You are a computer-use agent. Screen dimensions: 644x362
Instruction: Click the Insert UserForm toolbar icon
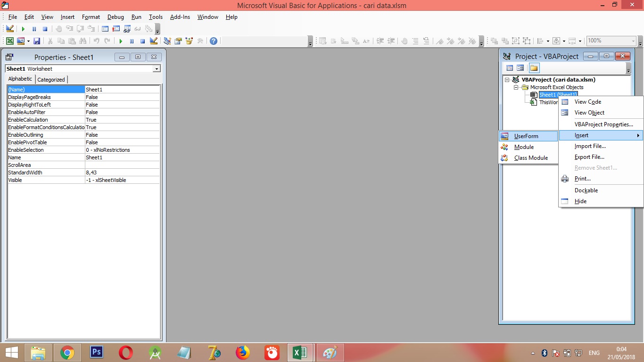(21, 41)
